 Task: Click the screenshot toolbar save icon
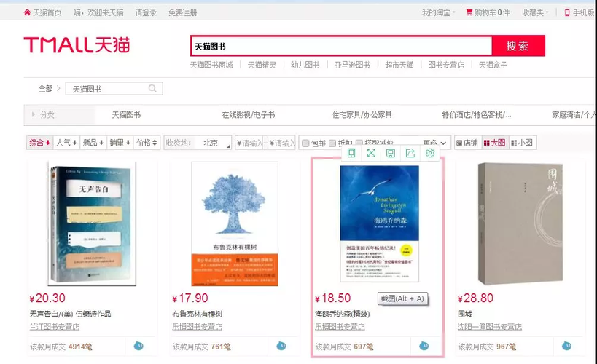pos(391,153)
